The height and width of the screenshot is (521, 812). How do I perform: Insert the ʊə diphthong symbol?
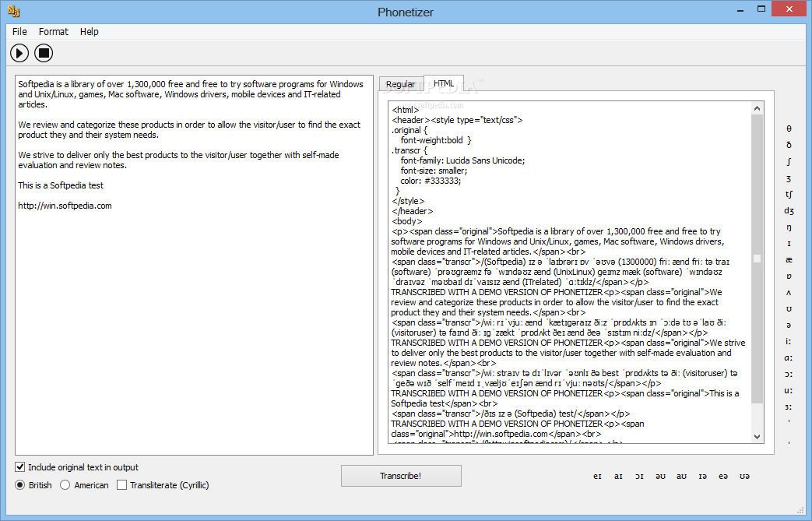click(x=745, y=477)
